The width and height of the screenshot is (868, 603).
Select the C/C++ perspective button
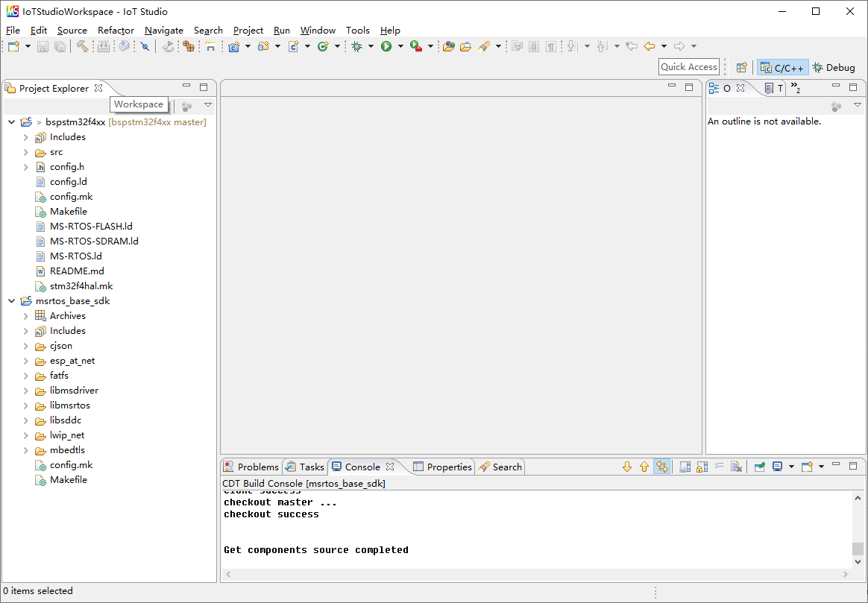click(783, 68)
